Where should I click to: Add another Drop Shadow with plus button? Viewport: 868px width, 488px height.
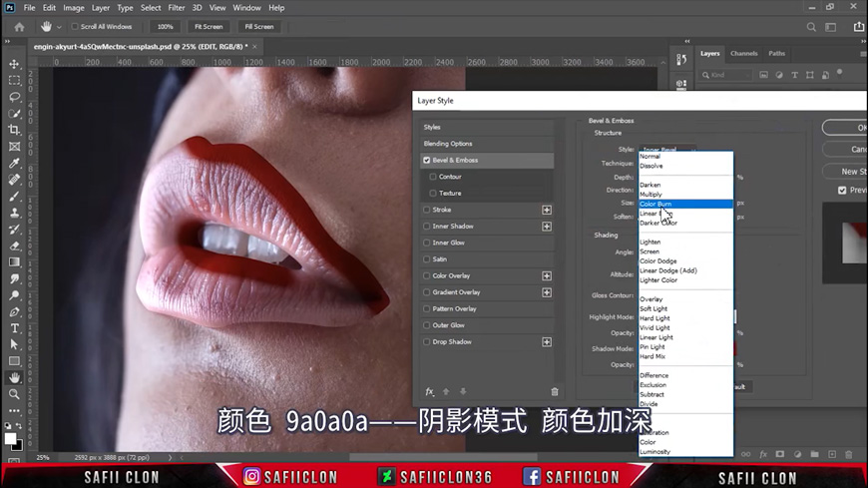click(547, 341)
